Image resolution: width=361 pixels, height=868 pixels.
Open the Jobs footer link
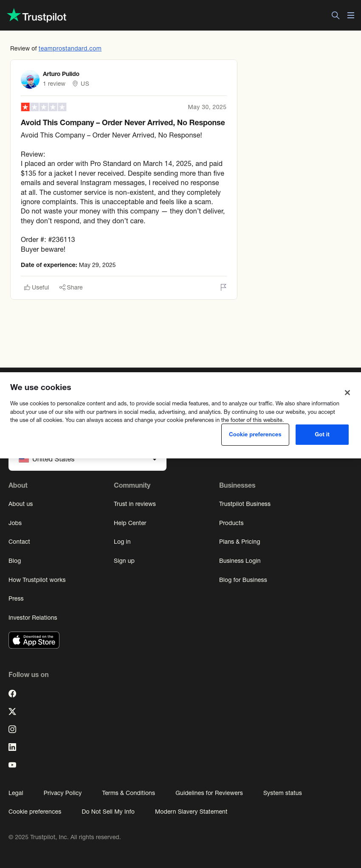(x=15, y=523)
